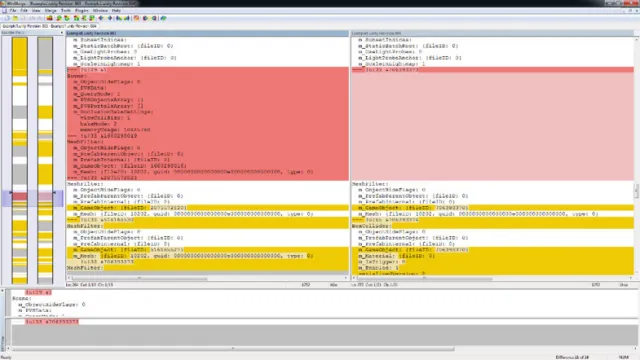Click the 'Ready' status bar text
This screenshot has width=640, height=360.
point(6,357)
